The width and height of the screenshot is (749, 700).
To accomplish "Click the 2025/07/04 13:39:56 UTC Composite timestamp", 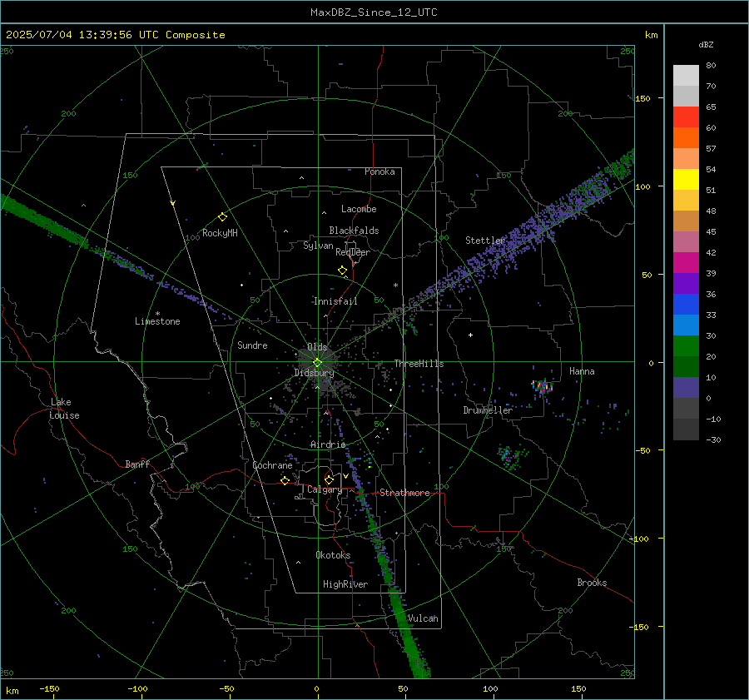I will click(x=115, y=35).
